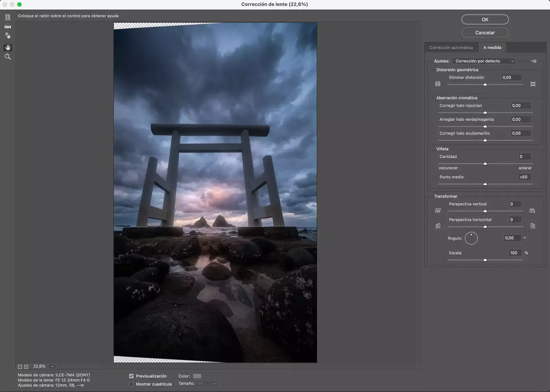Click the Corregir halo azul/amarillo field
The height and width of the screenshot is (392, 550).
[x=521, y=133]
